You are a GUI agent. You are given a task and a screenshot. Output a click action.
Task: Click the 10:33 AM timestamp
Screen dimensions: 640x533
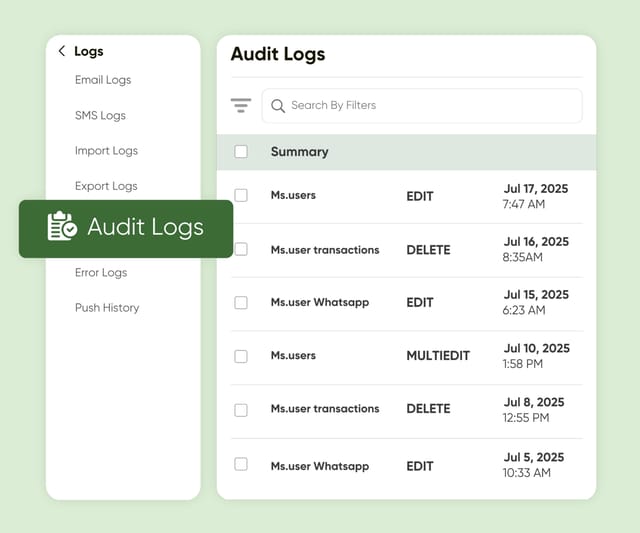pyautogui.click(x=527, y=473)
